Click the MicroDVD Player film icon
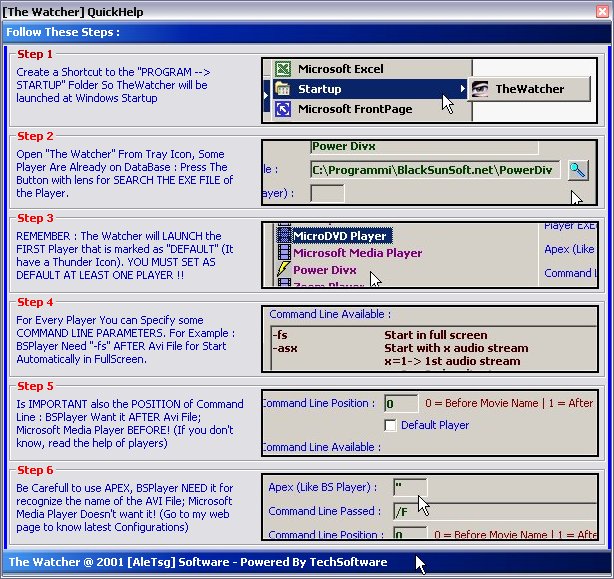Screen dimensions: 614x579 284,235
